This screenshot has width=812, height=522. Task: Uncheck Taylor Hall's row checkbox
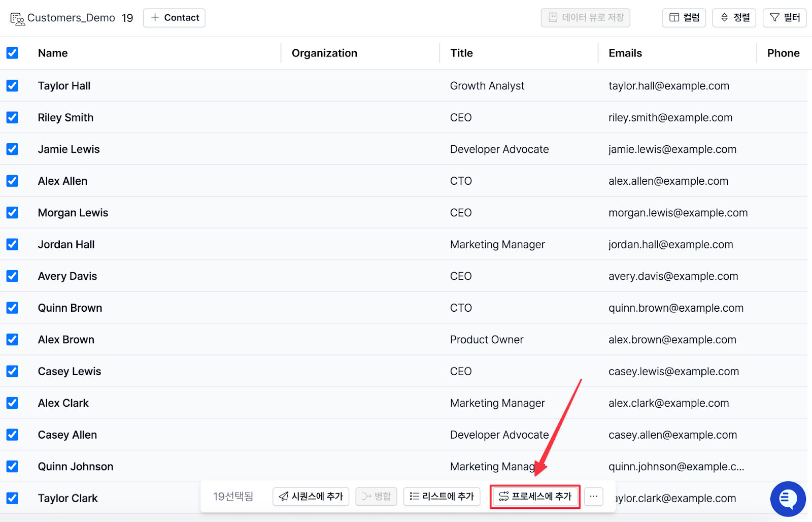click(x=13, y=86)
